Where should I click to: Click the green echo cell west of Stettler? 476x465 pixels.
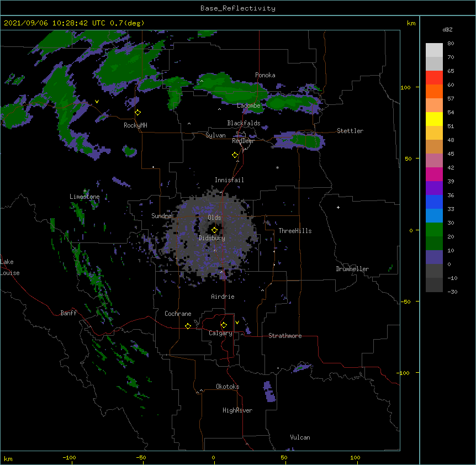pyautogui.click(x=306, y=141)
